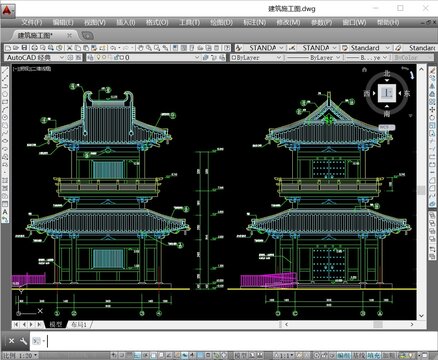Click ViewCube compass 北 (north)
This screenshot has width=438, height=360.
point(387,73)
